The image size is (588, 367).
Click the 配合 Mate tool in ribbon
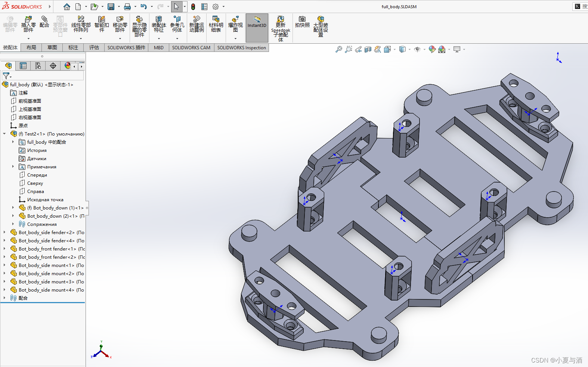pos(44,22)
